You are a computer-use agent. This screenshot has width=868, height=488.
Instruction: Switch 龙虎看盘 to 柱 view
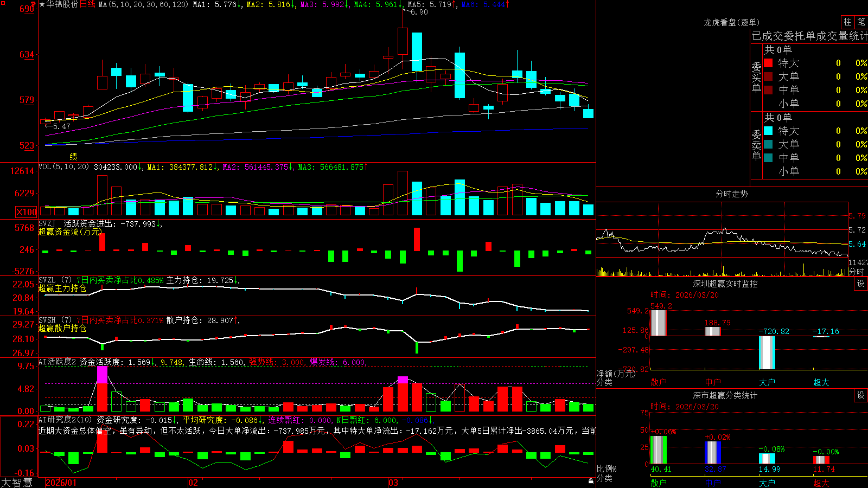click(x=847, y=22)
